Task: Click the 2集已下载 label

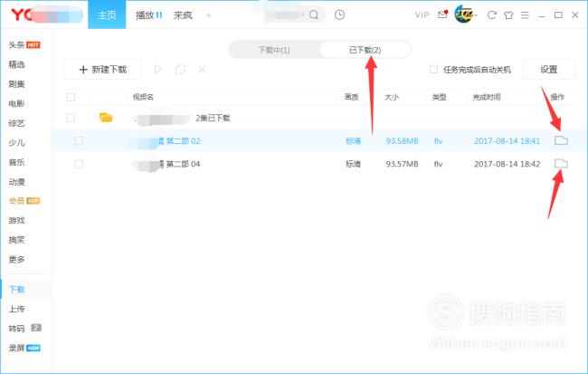Action: (213, 118)
